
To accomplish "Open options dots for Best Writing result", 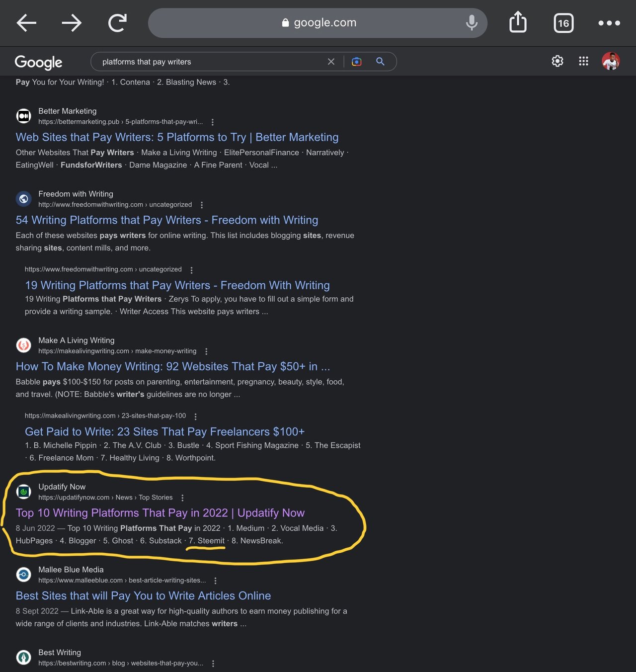I will tap(213, 664).
